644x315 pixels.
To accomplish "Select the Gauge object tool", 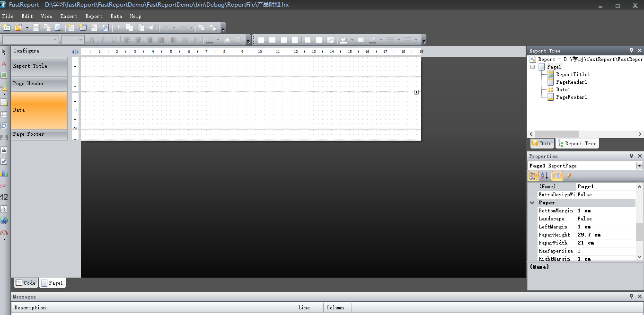I will click(4, 232).
